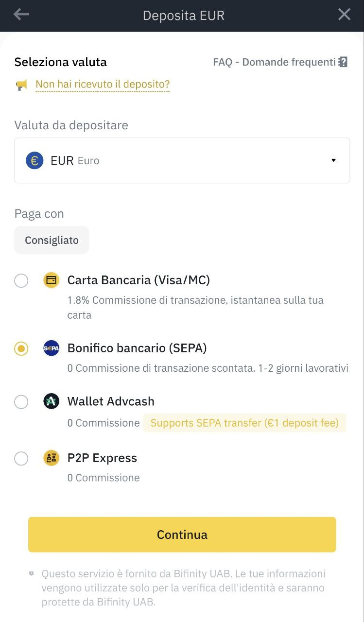Go back using the left arrow

click(21, 15)
